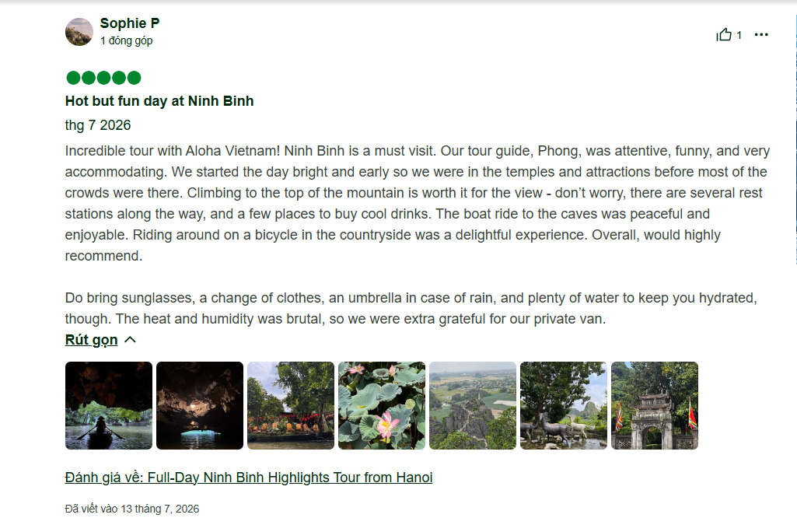Open the red lanterns riverside photo
The image size is (797, 532).
click(291, 405)
